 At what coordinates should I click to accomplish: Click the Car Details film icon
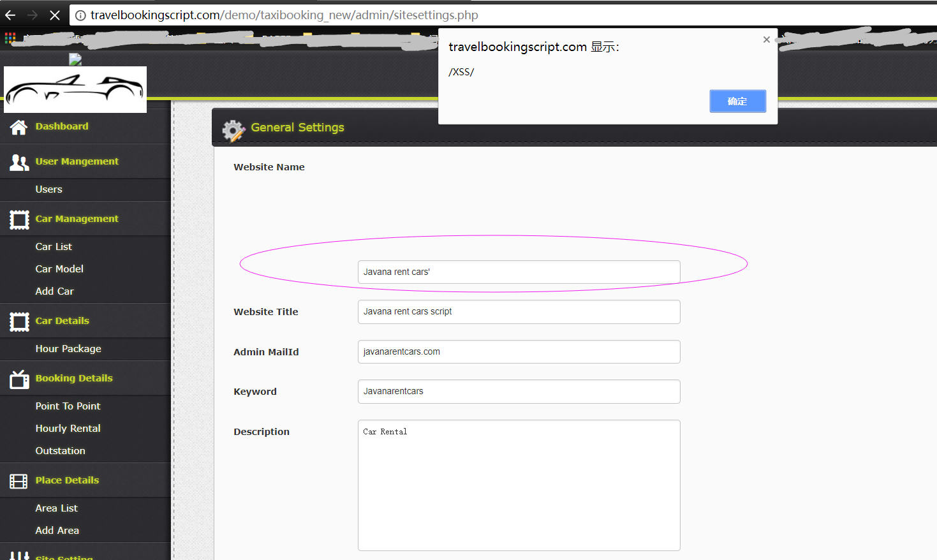[x=19, y=321]
